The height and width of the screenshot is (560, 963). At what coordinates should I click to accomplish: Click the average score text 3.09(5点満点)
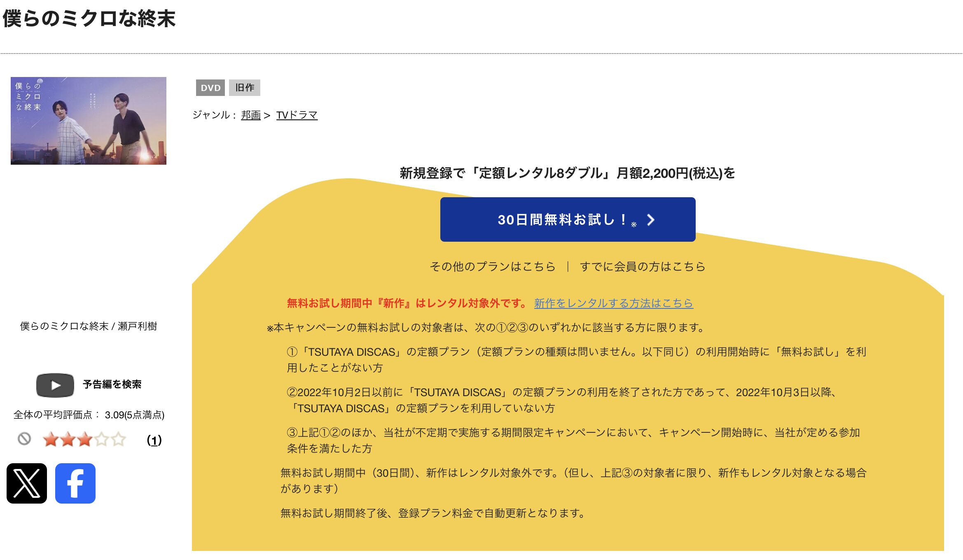(x=135, y=415)
